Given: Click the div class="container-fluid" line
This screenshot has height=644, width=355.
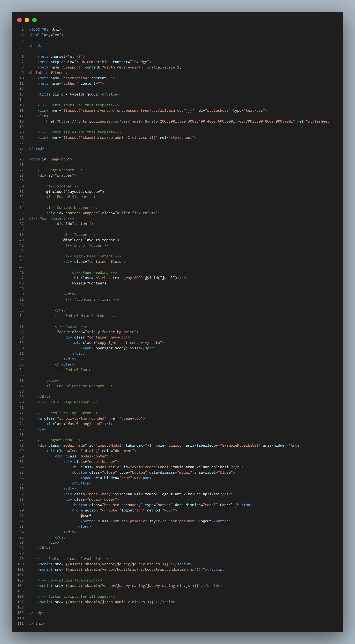Looking at the screenshot, I should pyautogui.click(x=95, y=262).
